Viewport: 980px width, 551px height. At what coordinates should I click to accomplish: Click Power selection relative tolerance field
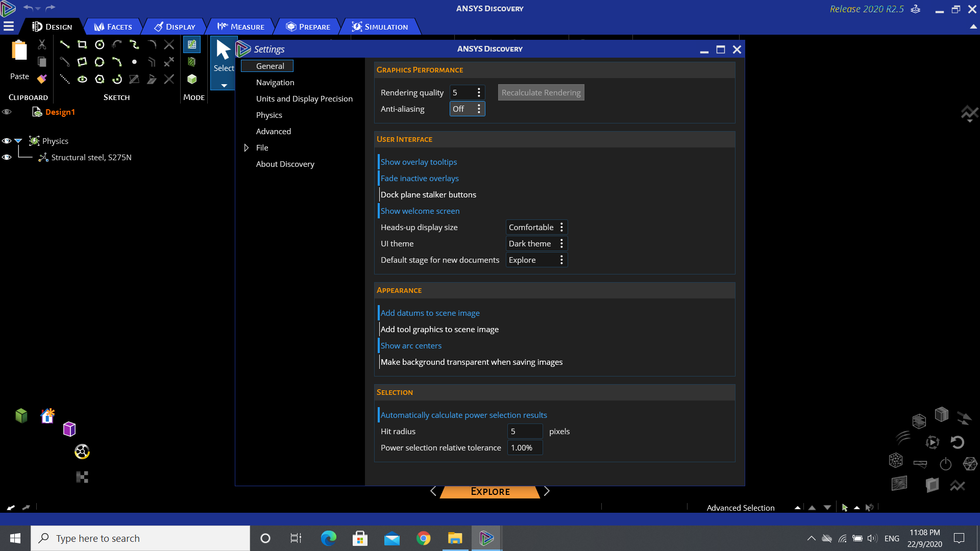pos(525,447)
